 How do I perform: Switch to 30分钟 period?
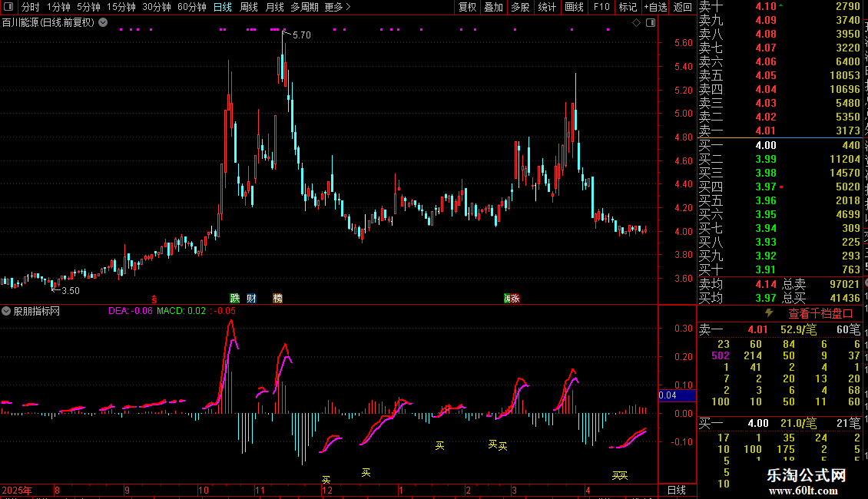[x=157, y=7]
